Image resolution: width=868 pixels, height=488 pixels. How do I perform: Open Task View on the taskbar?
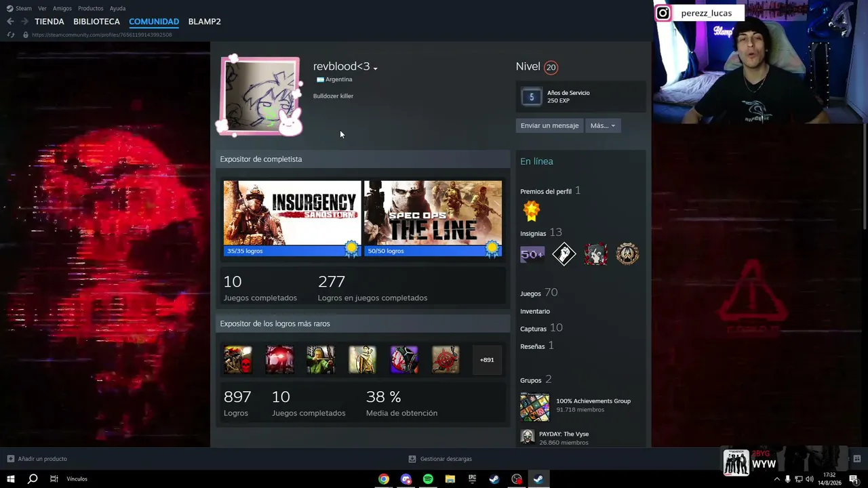pyautogui.click(x=54, y=479)
